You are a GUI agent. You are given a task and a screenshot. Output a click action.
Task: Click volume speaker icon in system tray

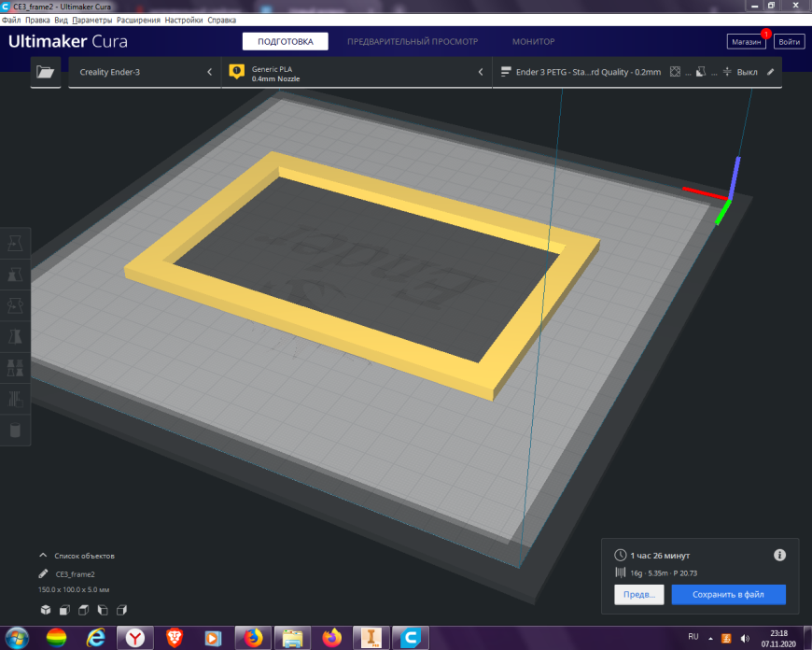coord(745,639)
